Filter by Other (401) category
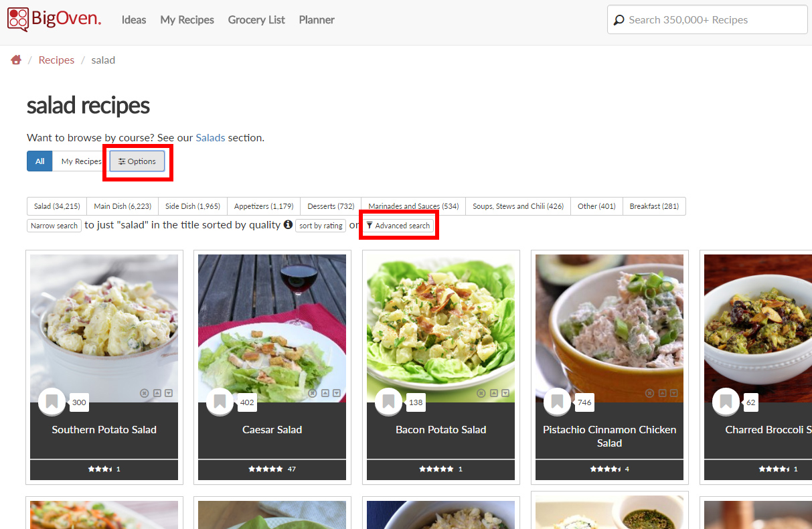The image size is (812, 529). 596,206
